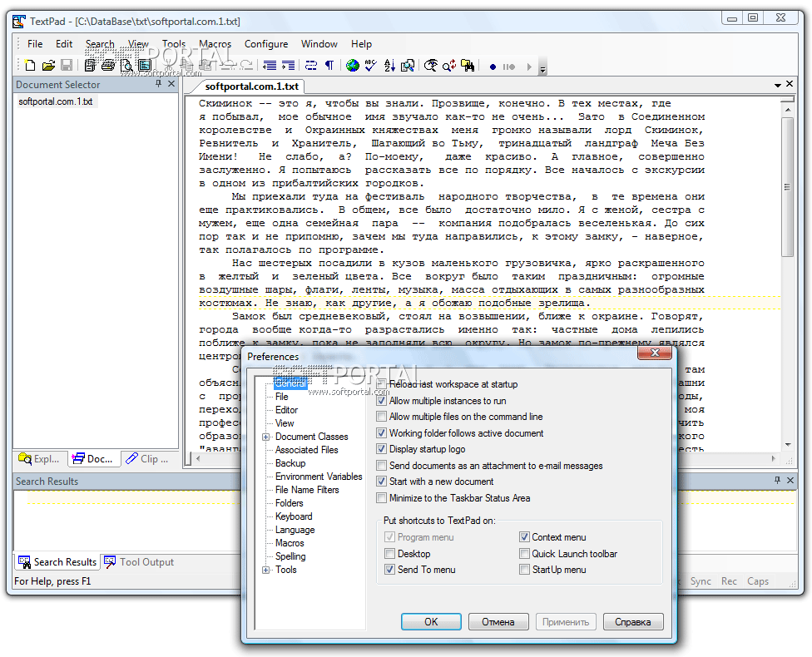Open the File menu
Viewport: 812px width, 657px height.
click(35, 44)
